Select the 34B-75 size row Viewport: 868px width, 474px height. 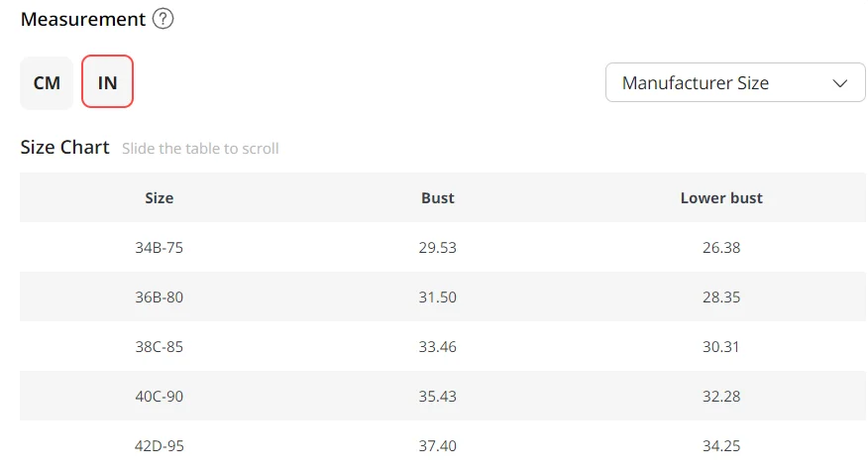click(x=443, y=247)
